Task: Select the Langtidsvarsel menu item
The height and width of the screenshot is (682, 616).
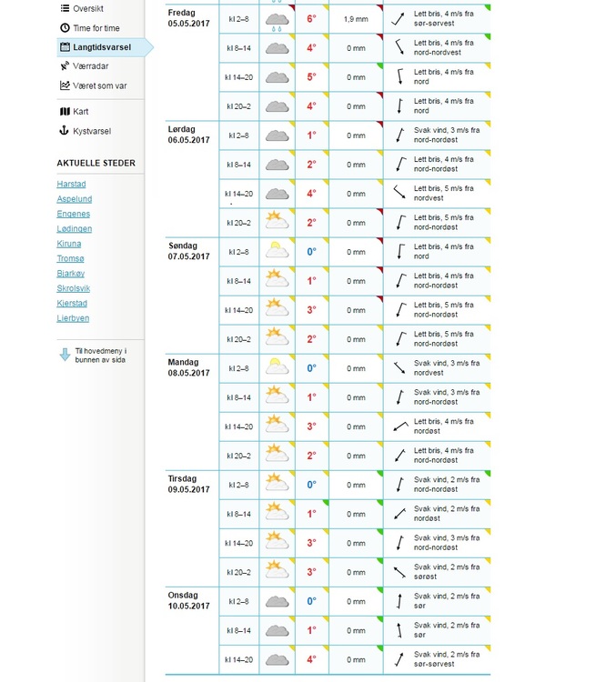Action: click(x=102, y=47)
